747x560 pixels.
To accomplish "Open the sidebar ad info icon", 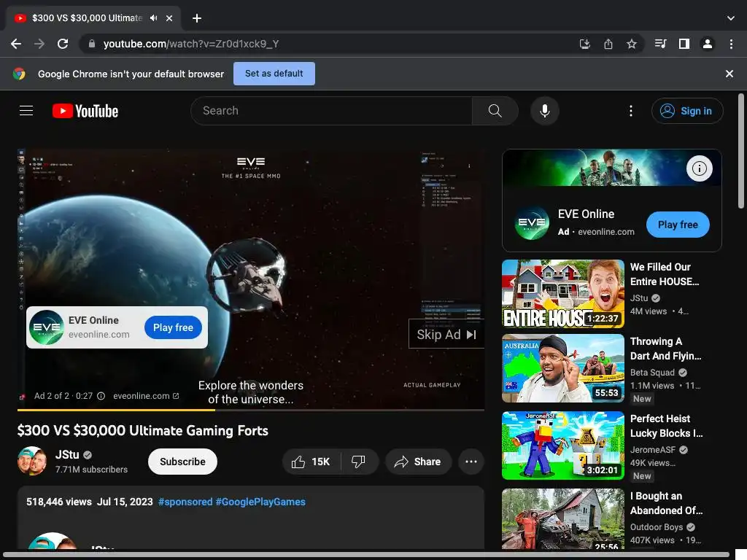I will 699,168.
